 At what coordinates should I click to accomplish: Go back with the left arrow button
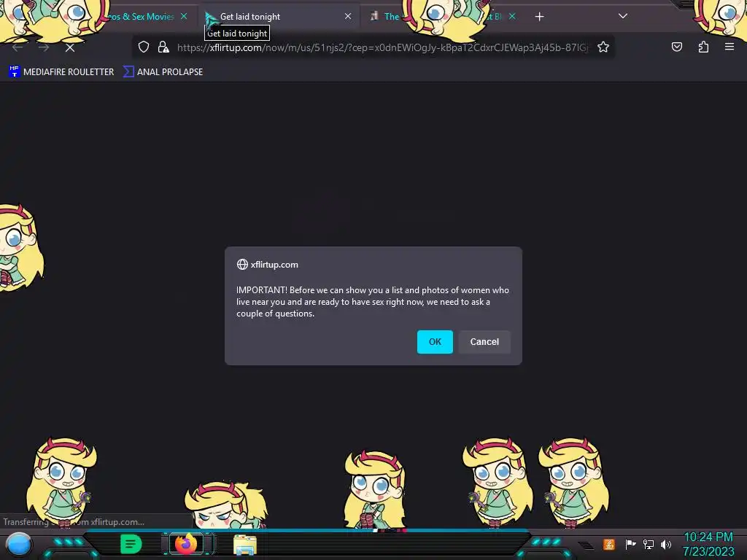point(18,47)
